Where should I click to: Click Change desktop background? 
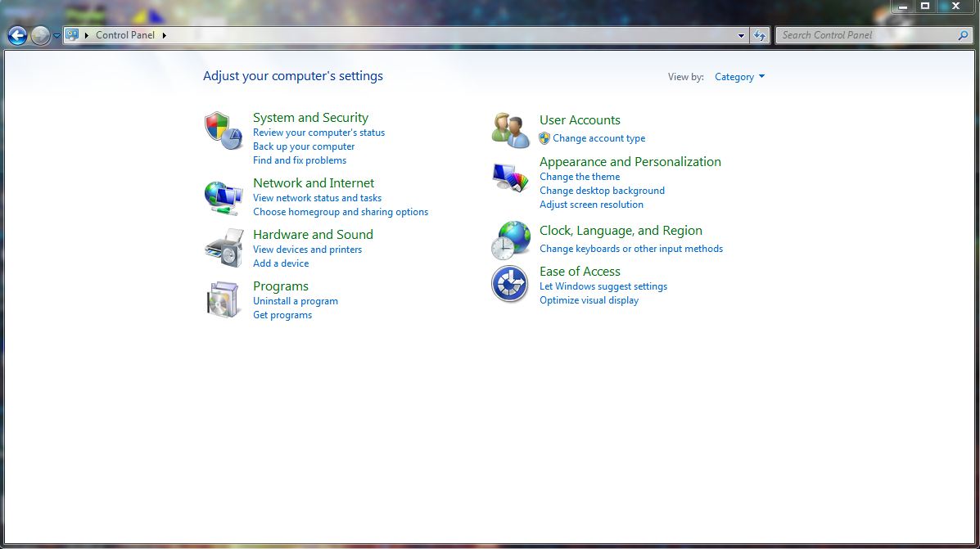(x=602, y=191)
